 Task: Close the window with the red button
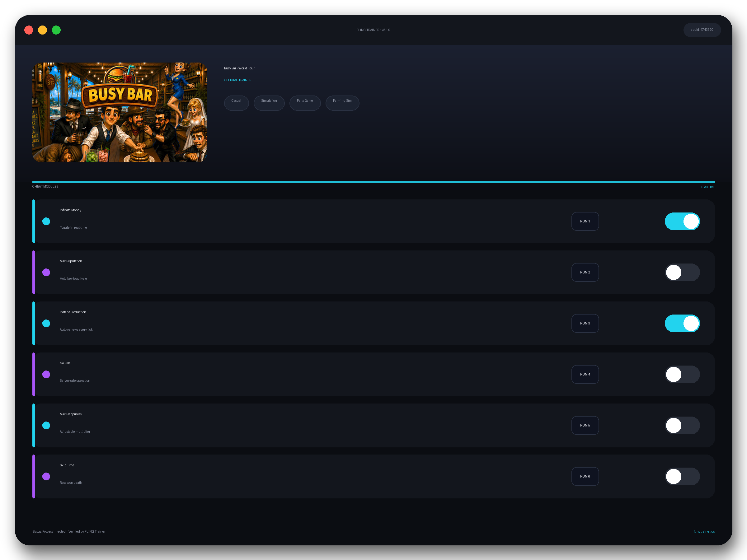[29, 30]
